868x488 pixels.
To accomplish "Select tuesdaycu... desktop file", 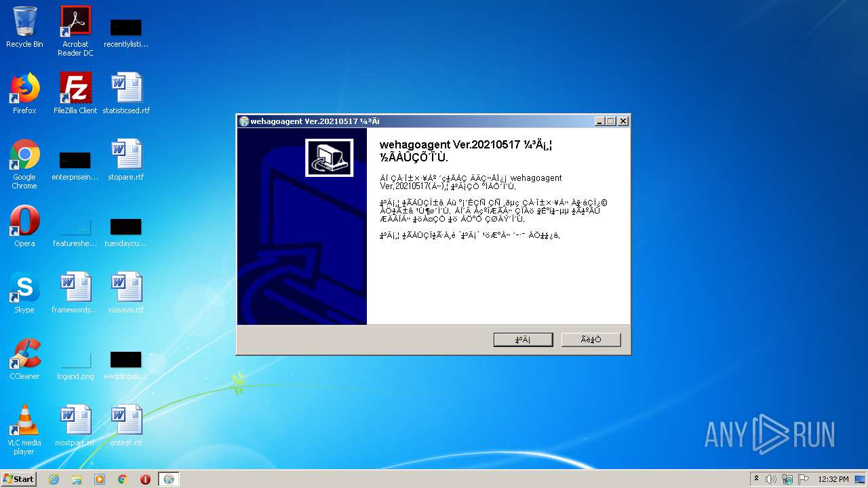I will click(126, 232).
